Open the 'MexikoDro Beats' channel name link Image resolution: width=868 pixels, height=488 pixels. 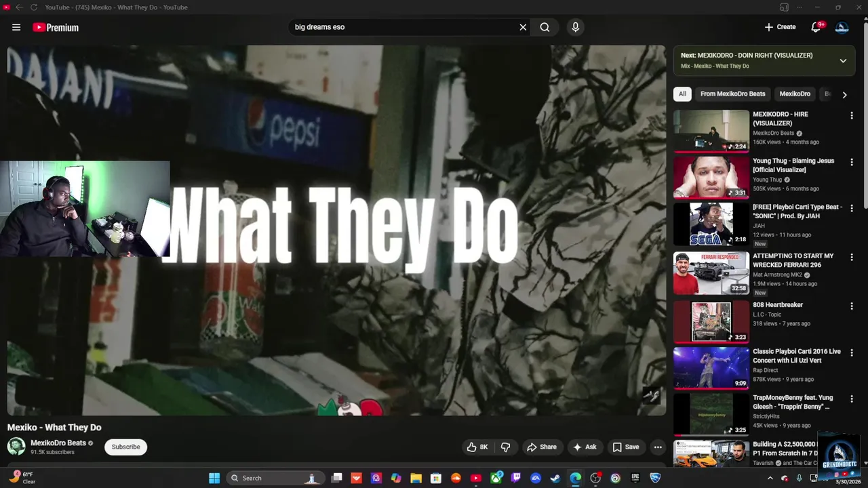[x=58, y=443]
